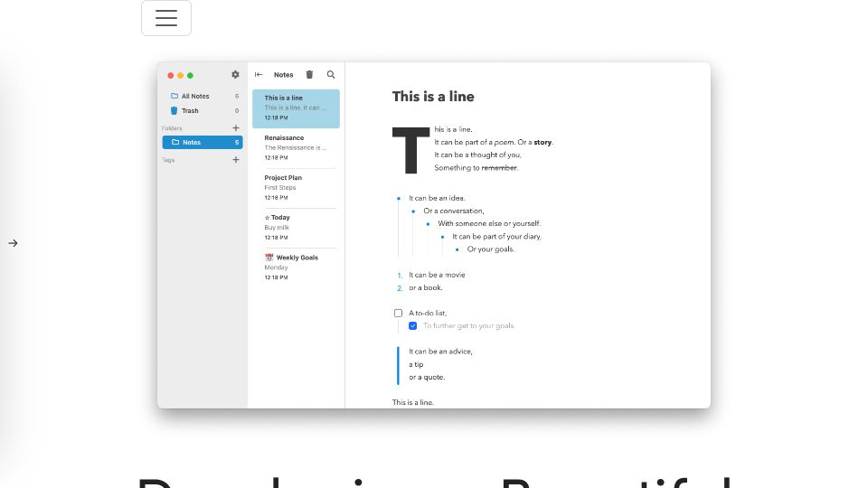Click the 'Something to remember.' line
This screenshot has height=488, width=868.
(x=476, y=168)
